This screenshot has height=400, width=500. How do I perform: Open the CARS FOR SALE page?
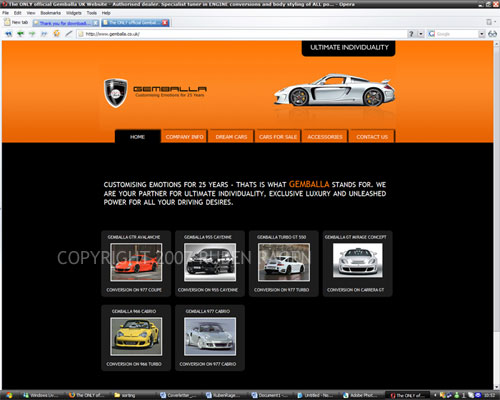point(278,137)
